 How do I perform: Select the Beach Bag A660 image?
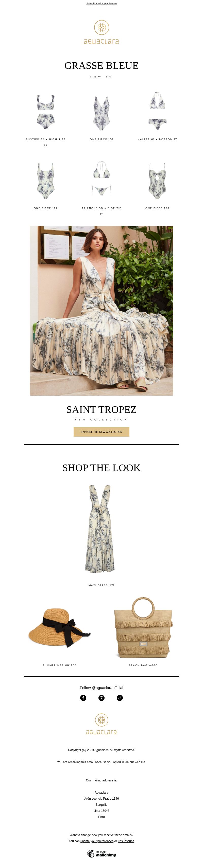point(143,628)
